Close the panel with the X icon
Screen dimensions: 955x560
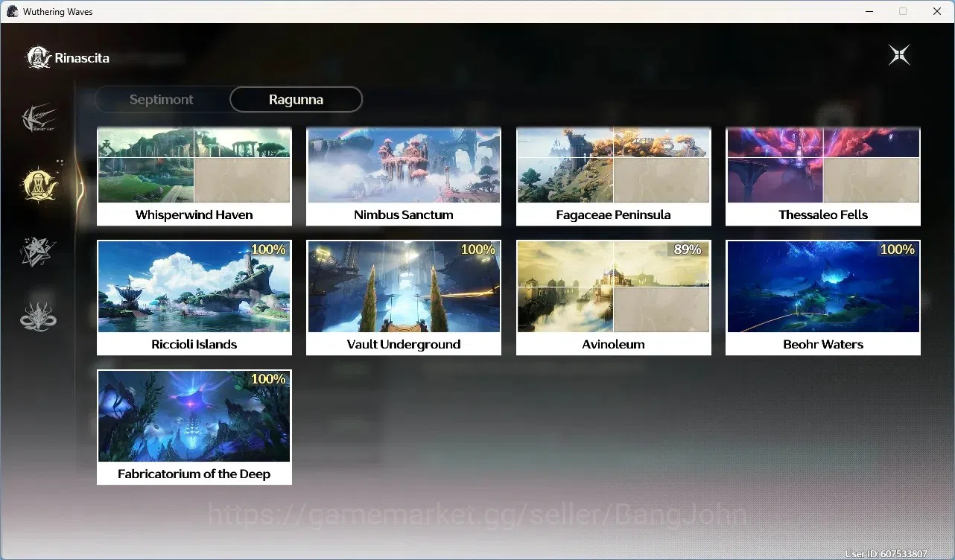(x=899, y=55)
